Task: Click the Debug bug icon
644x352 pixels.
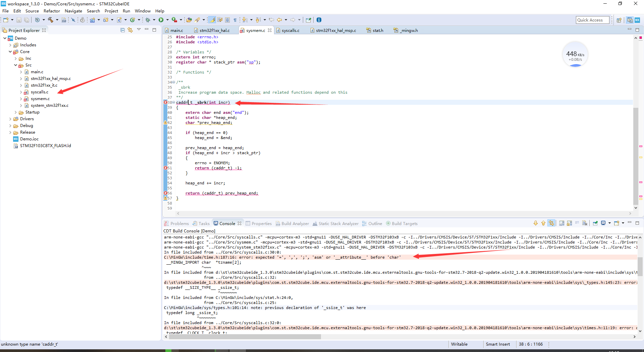Action: [x=148, y=20]
